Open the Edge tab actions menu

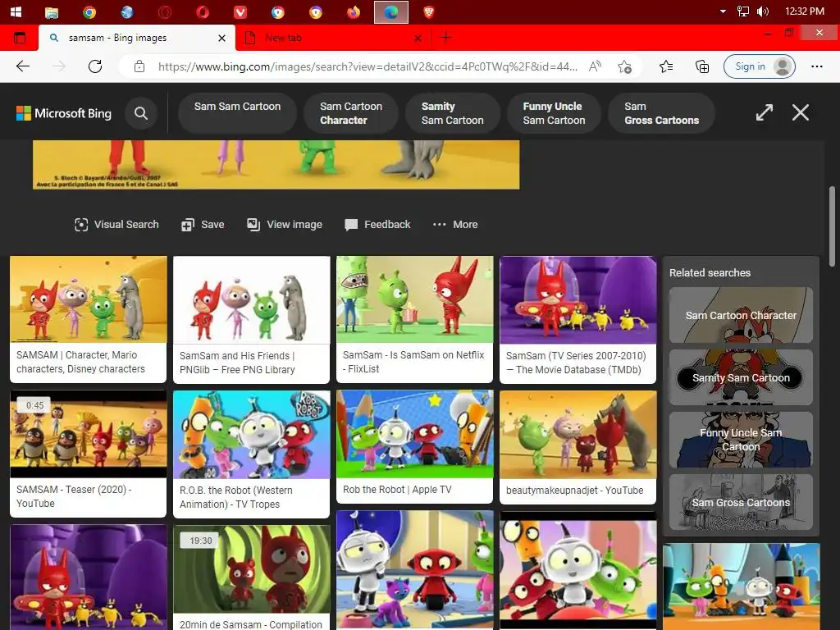click(20, 38)
